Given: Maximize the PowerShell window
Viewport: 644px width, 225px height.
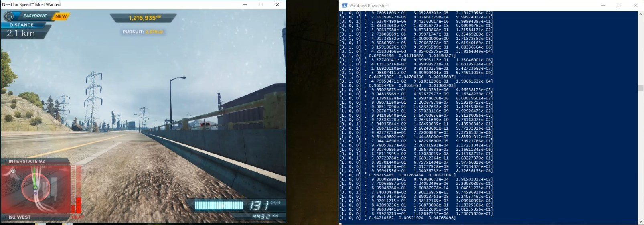Looking at the screenshot, I should 619,5.
